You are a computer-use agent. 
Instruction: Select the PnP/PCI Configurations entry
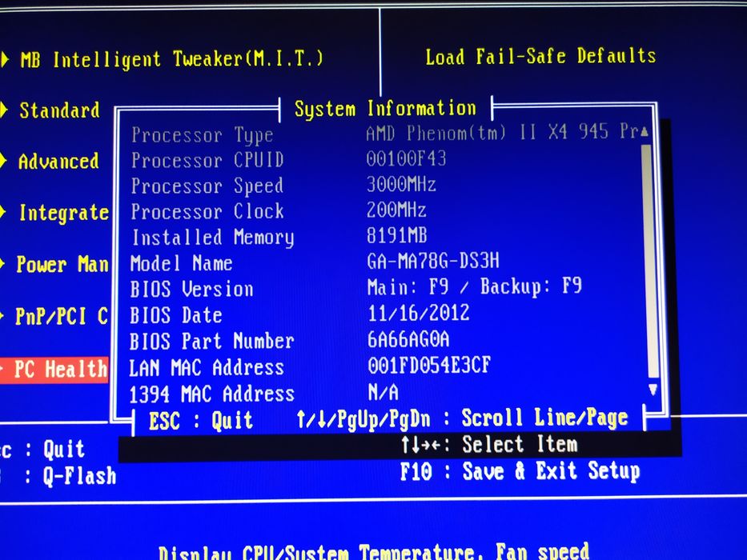62,316
